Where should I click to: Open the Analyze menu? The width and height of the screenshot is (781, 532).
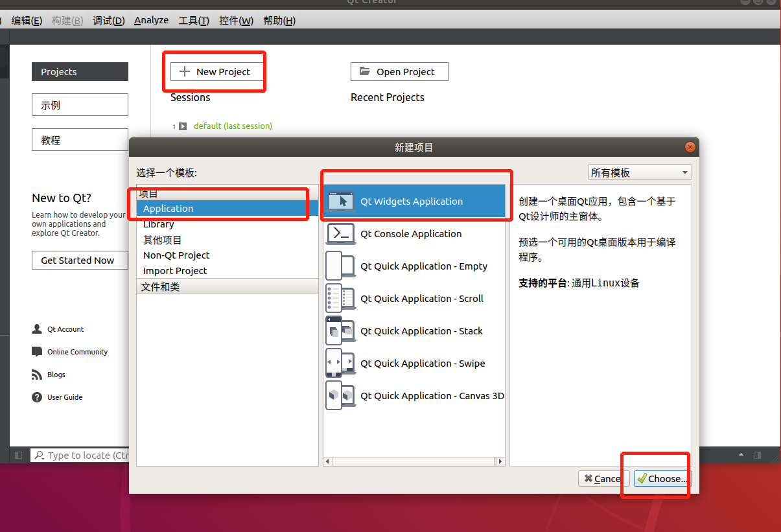point(151,20)
